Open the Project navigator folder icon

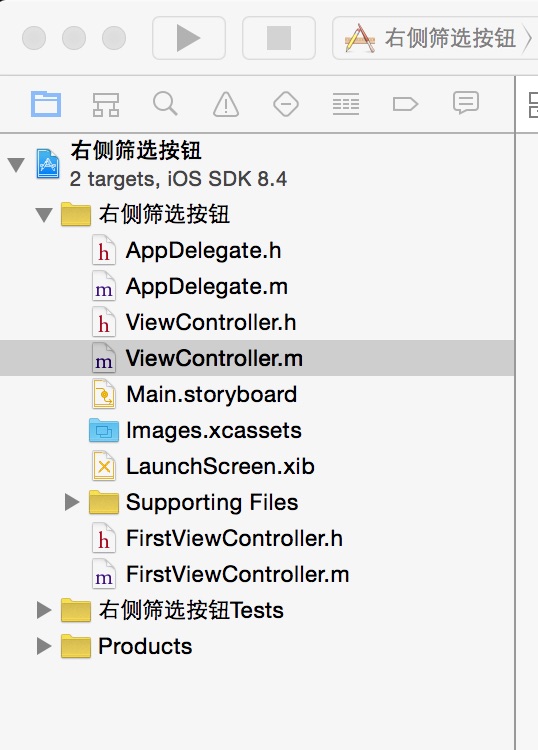click(x=46, y=104)
